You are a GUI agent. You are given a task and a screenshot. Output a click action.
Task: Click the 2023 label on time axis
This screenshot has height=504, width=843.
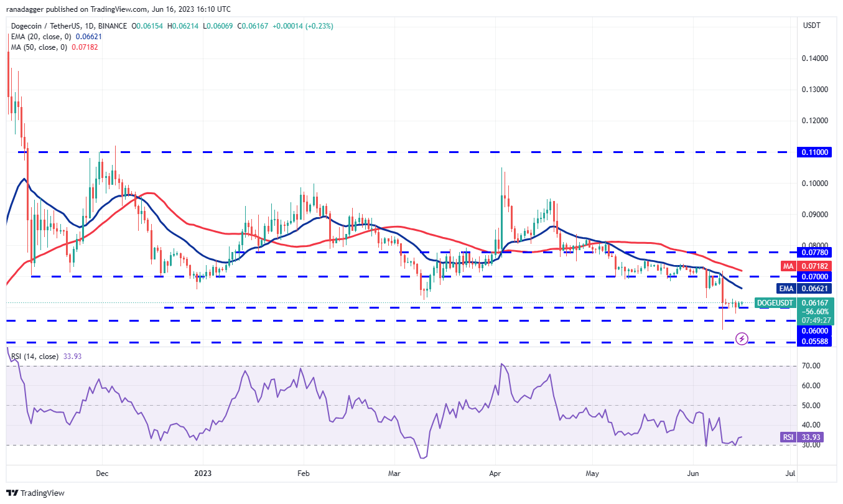click(x=203, y=474)
